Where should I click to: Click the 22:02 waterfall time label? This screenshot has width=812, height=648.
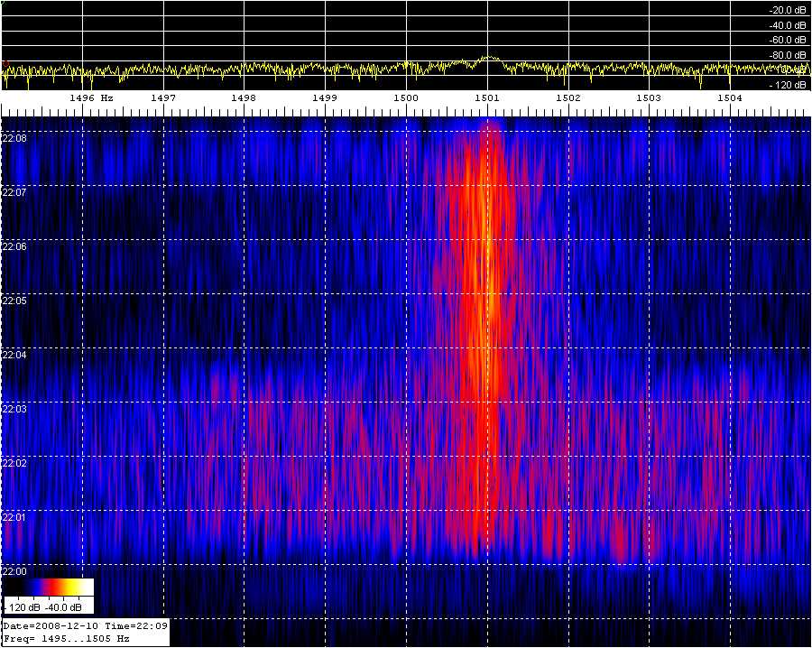(14, 463)
